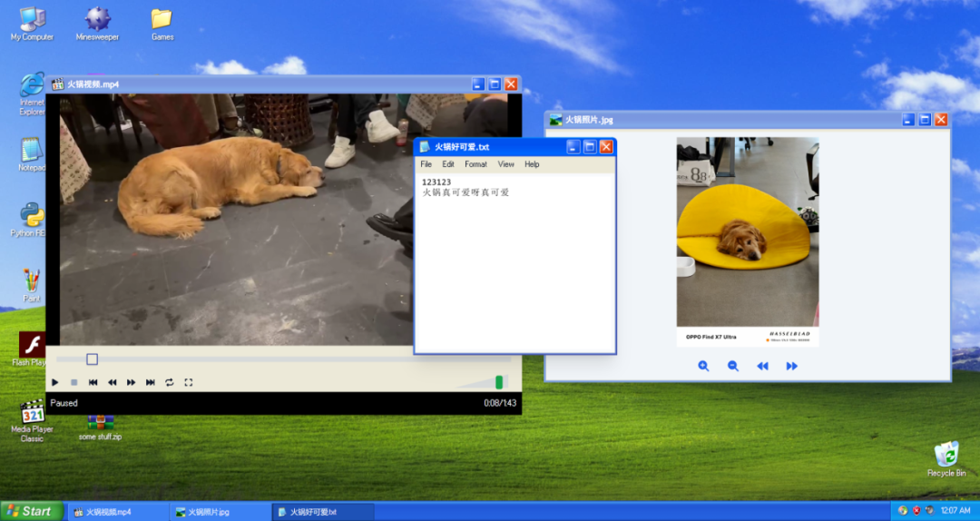Click the gray speaker tray icon
The height and width of the screenshot is (521, 980).
[x=930, y=511]
